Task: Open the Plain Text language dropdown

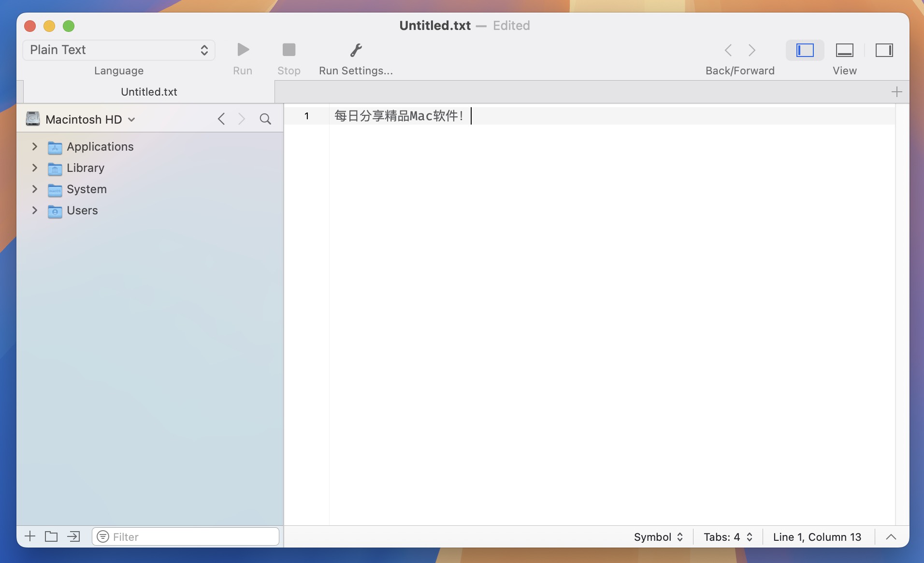Action: (x=119, y=50)
